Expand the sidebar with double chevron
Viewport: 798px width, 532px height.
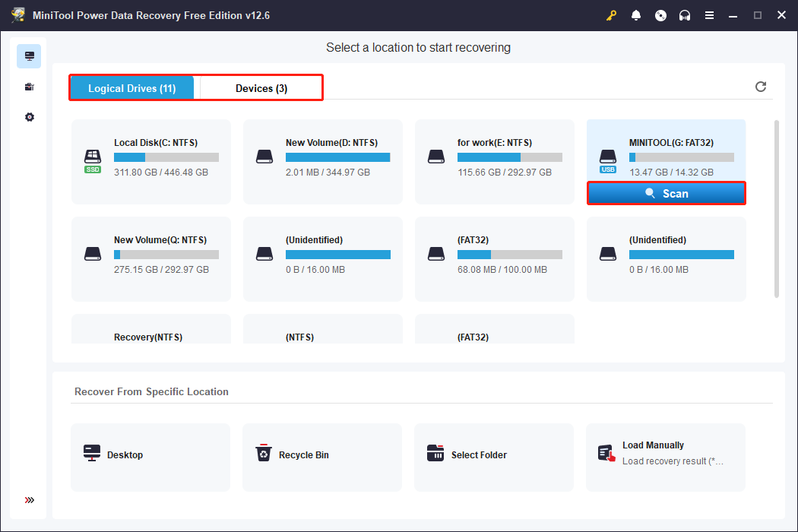[29, 500]
